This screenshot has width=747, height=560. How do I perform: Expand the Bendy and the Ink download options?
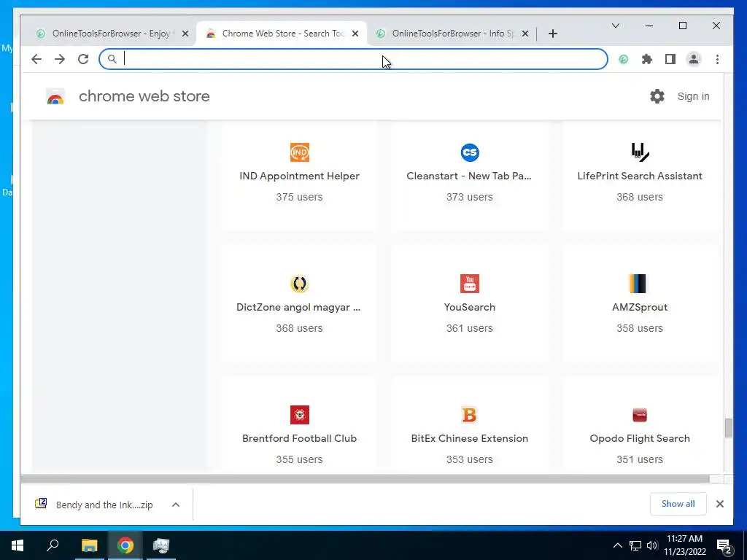tap(176, 505)
